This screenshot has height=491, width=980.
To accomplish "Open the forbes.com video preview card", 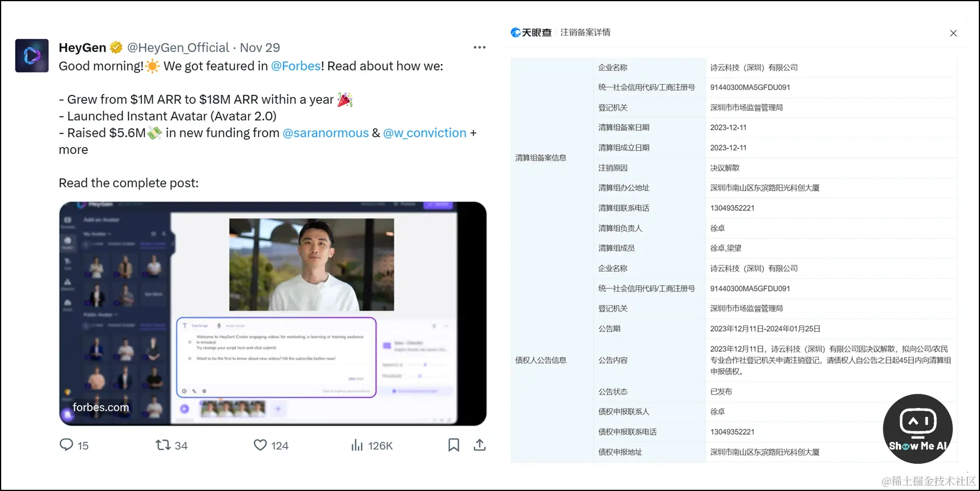I will [x=273, y=313].
